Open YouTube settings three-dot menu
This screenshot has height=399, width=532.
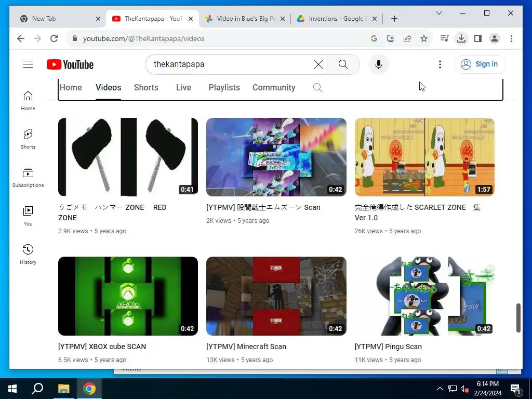pyautogui.click(x=440, y=64)
